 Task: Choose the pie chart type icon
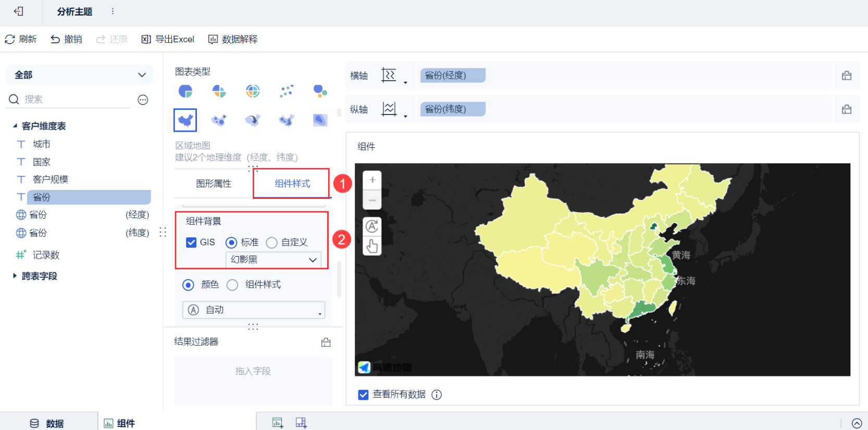pyautogui.click(x=185, y=91)
